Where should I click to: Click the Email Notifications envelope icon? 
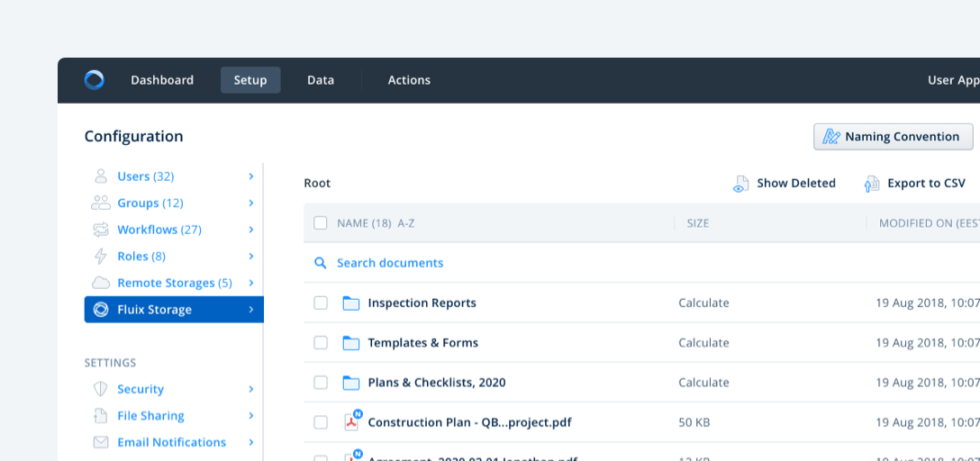point(101,442)
